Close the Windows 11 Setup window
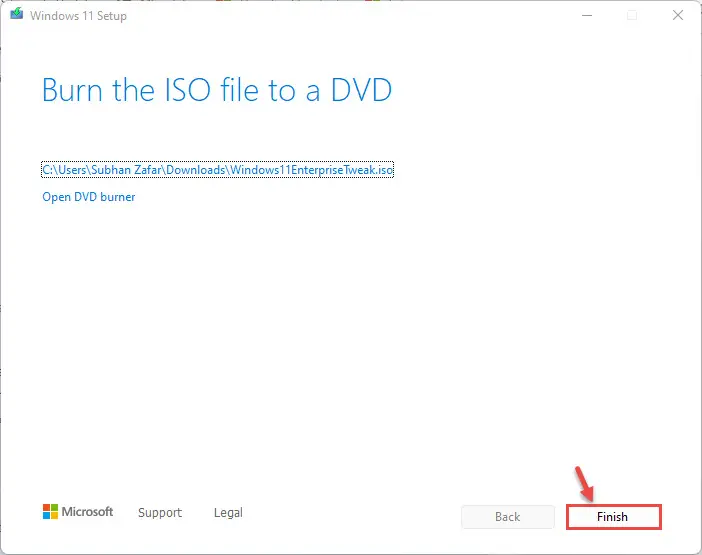This screenshot has width=702, height=555. (x=678, y=15)
